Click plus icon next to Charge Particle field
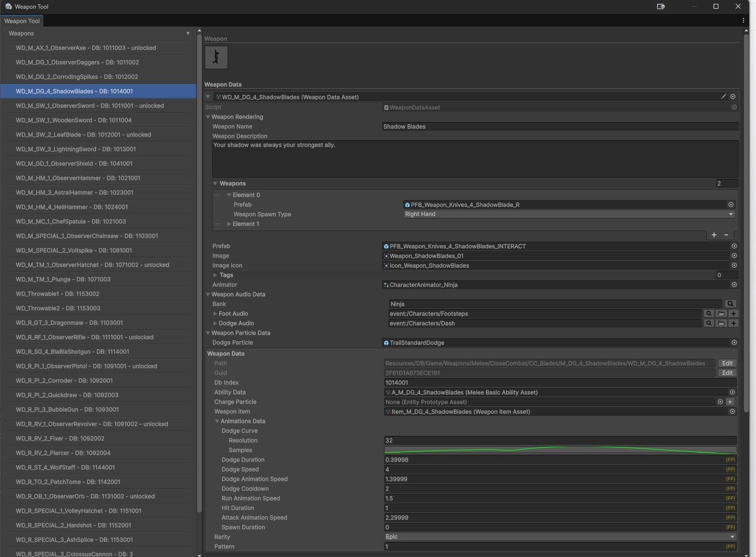Viewport: 756px width, 557px height. 730,402
